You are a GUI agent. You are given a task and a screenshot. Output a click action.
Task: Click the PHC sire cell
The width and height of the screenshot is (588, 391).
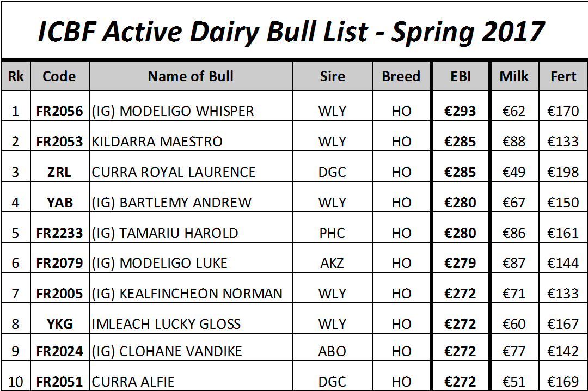pos(332,233)
